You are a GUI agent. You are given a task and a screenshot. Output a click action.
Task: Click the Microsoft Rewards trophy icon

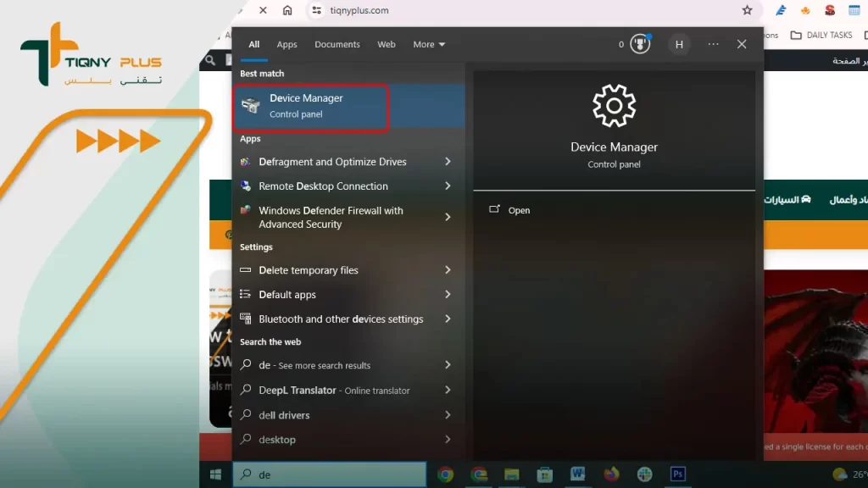[x=639, y=44]
